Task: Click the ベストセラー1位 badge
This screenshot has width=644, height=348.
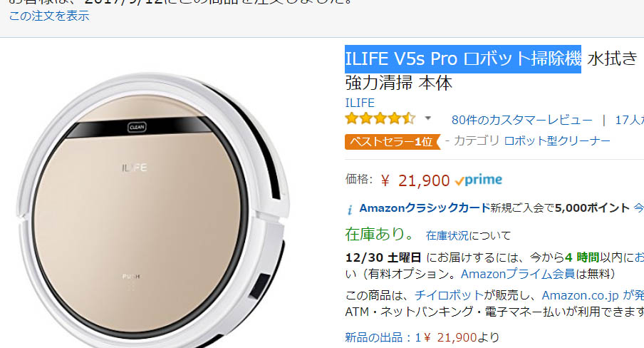Action: (393, 141)
